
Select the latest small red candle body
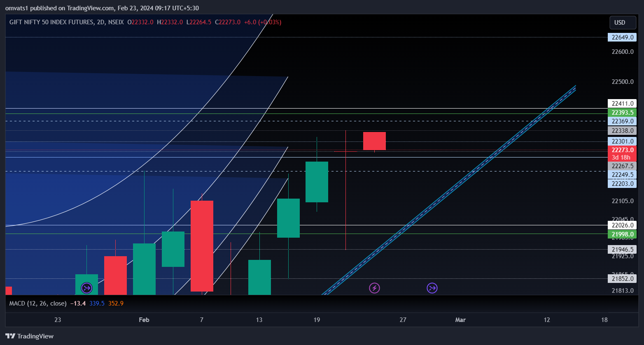(x=374, y=141)
